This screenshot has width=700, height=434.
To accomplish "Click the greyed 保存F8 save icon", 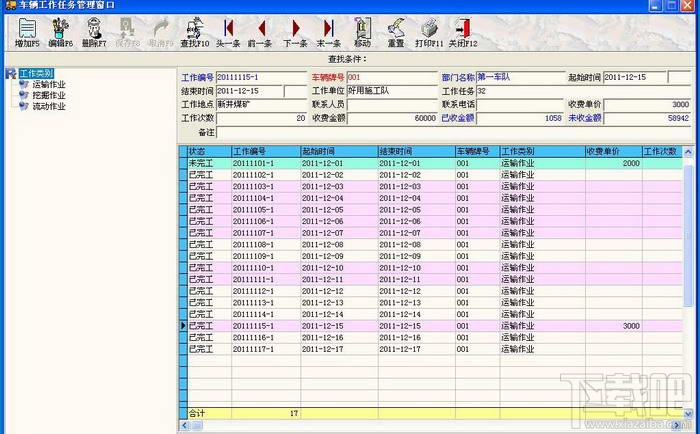I will tap(127, 32).
